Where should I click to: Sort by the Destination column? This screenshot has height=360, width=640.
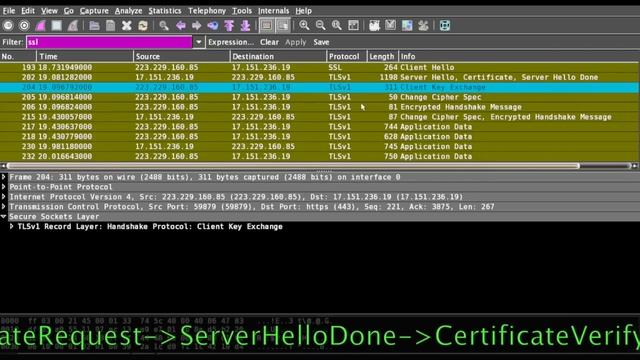[x=278, y=56]
